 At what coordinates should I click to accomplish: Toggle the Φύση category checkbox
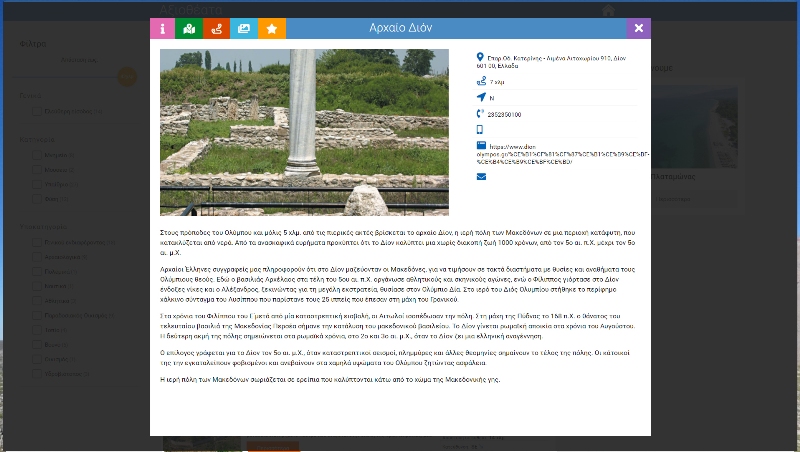(x=37, y=199)
